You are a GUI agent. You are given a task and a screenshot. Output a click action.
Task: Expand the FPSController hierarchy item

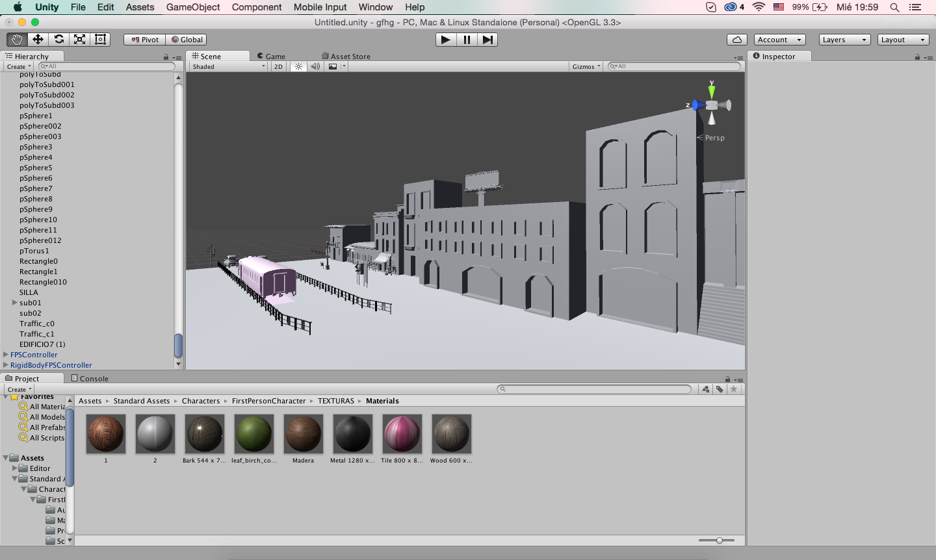(5, 354)
